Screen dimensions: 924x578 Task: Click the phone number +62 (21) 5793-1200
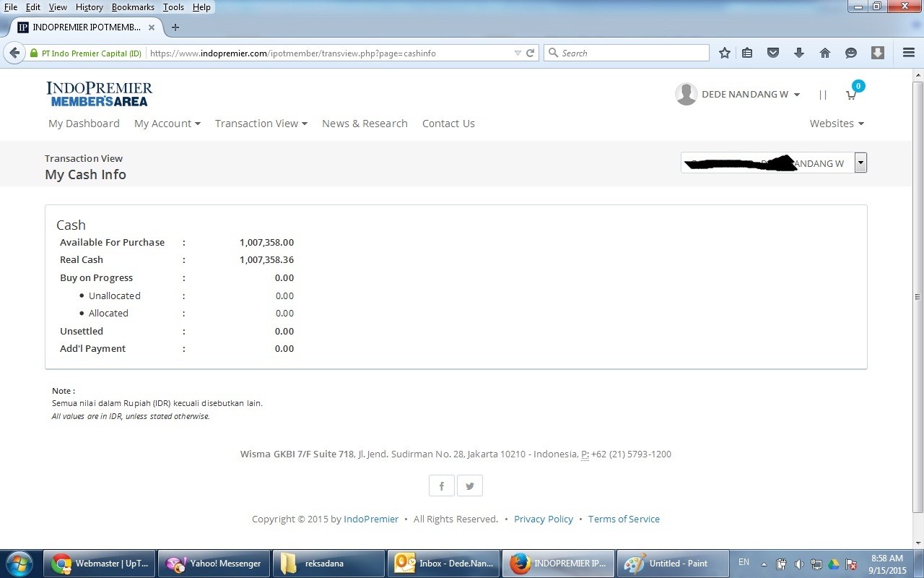(x=631, y=454)
